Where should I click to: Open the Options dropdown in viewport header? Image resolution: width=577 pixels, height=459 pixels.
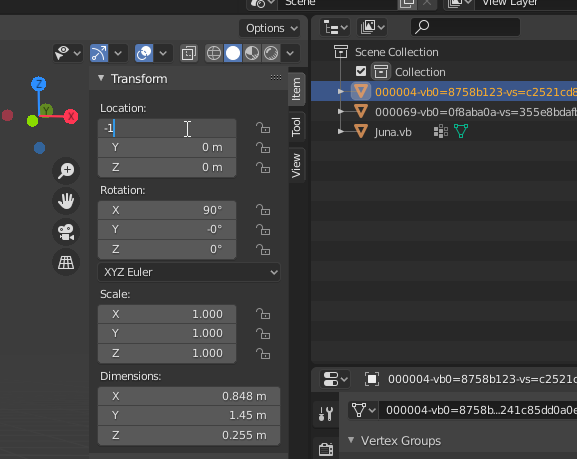point(270,28)
